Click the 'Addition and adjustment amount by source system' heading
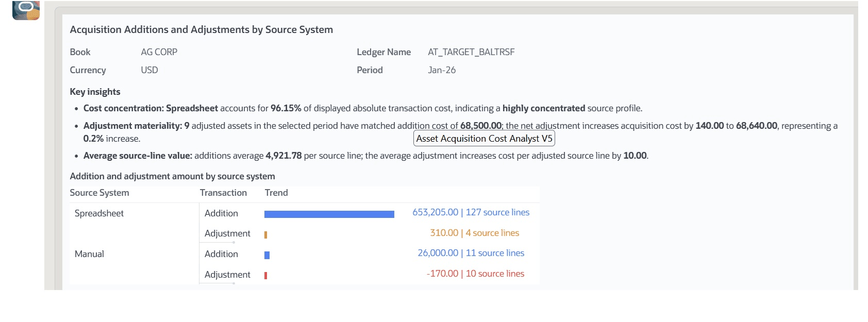This screenshot has width=868, height=322. tap(172, 176)
